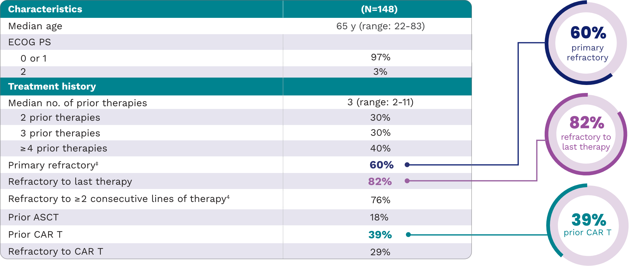Click the ECOG PS row label
This screenshot has width=644, height=266.
click(30, 42)
